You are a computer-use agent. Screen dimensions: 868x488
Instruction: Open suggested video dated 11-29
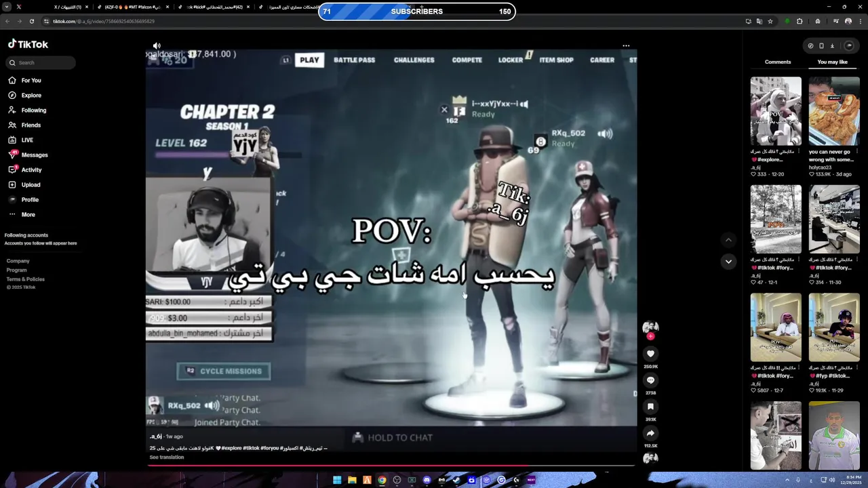pos(834,327)
